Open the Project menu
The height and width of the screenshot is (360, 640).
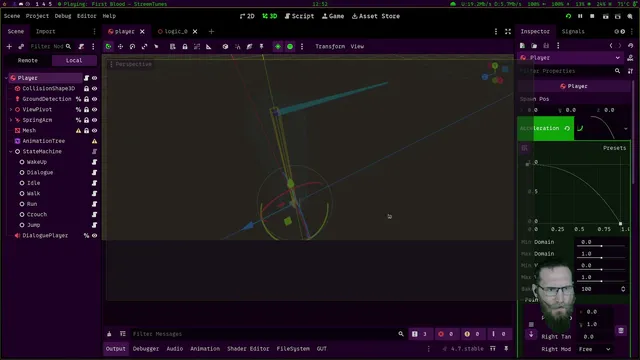point(37,16)
